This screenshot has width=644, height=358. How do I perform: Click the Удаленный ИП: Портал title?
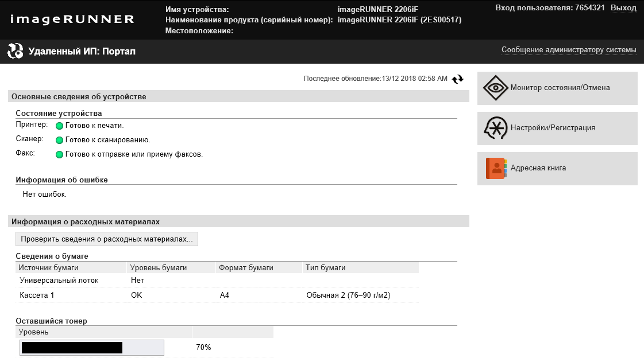[x=82, y=51]
